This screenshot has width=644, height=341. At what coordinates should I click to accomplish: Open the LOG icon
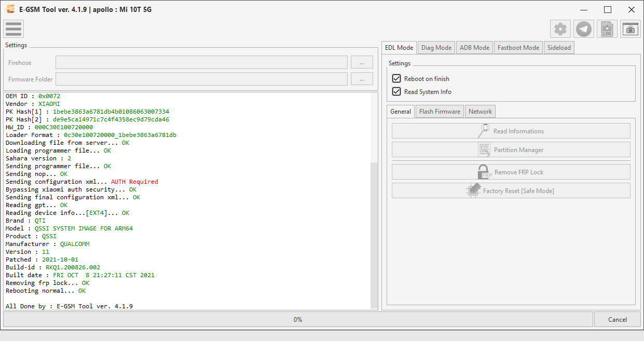(x=607, y=29)
